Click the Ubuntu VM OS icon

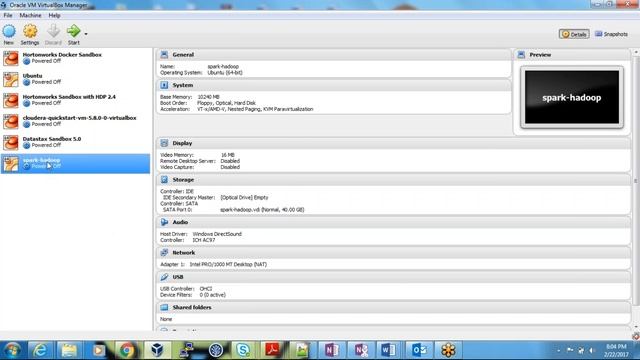click(x=11, y=79)
